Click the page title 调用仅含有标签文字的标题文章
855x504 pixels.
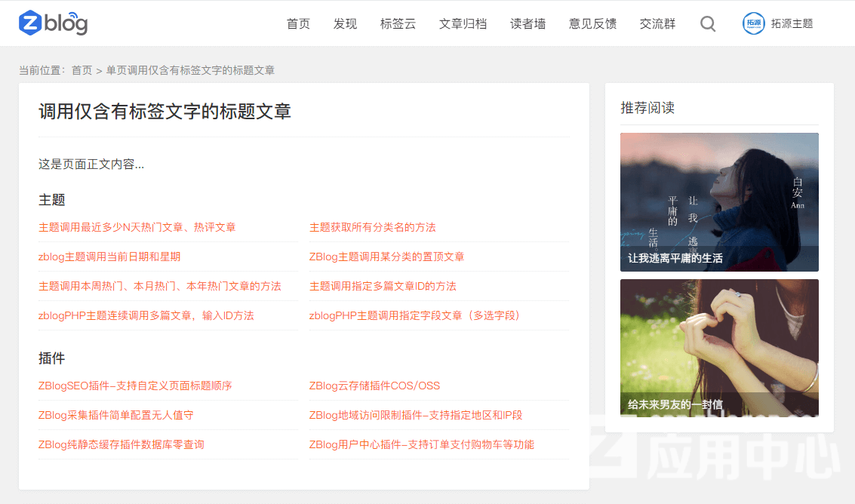pos(165,111)
